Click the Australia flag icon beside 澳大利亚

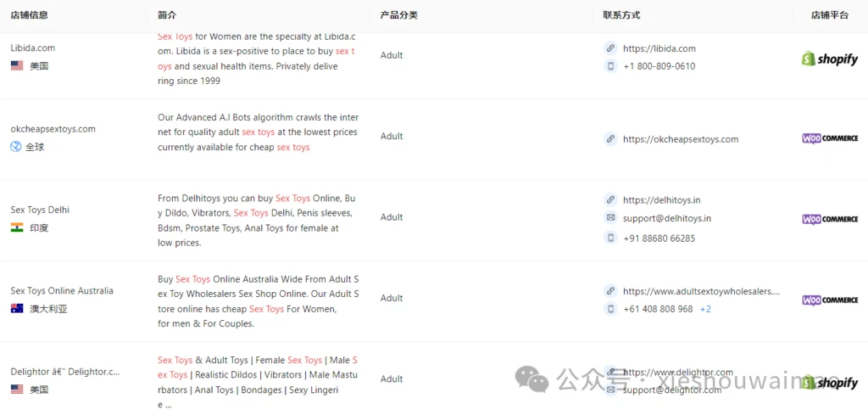click(17, 309)
